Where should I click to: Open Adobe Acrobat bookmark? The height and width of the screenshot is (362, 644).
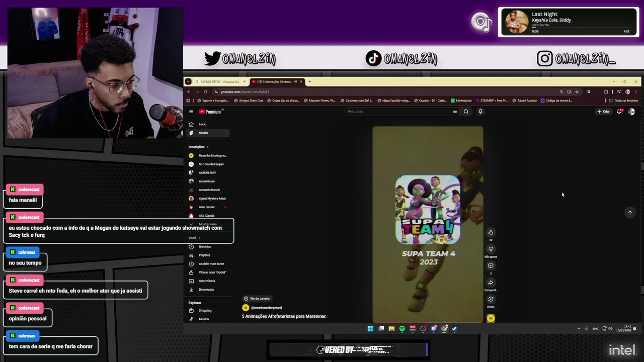(x=525, y=101)
